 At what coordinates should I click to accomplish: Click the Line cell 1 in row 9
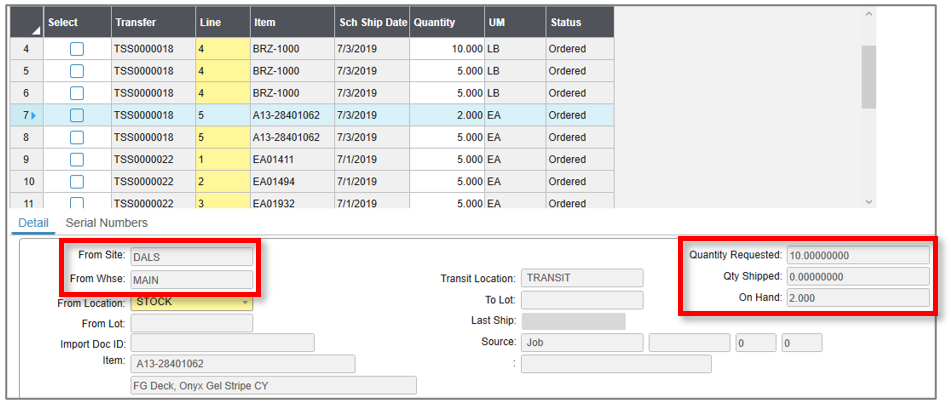coord(223,159)
